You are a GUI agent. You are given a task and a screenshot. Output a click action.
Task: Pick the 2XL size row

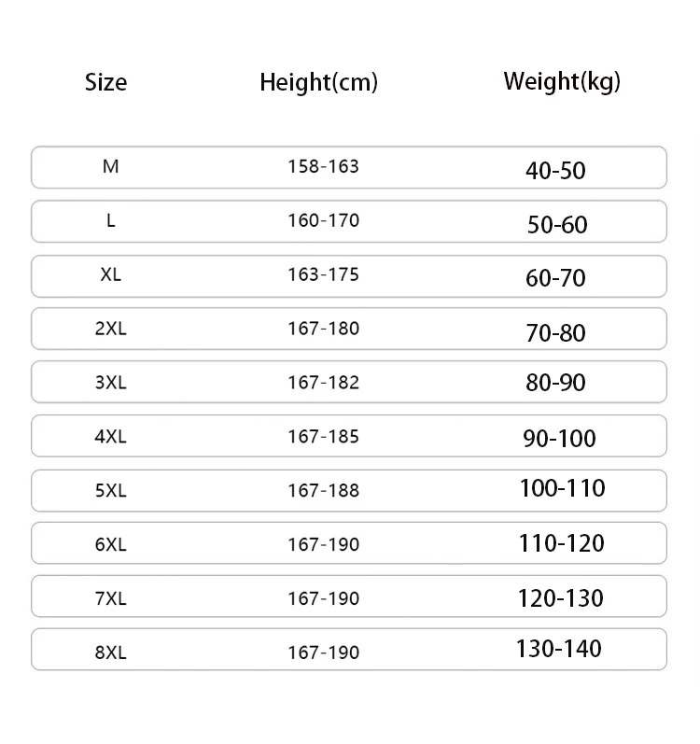(349, 329)
